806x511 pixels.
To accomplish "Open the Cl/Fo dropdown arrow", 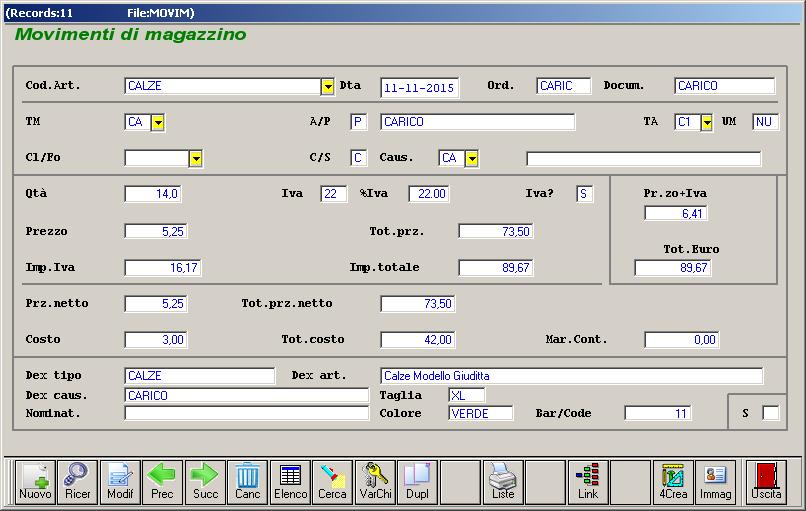I will coord(195,158).
